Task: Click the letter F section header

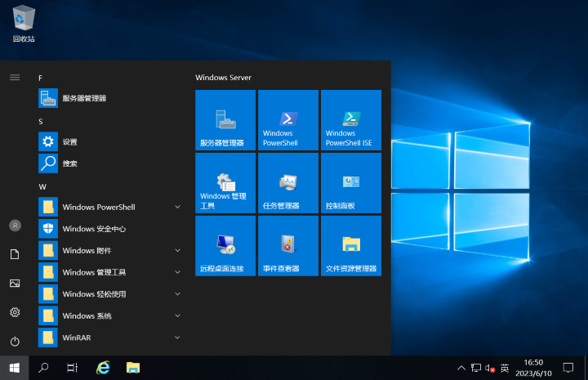Action: (41, 78)
